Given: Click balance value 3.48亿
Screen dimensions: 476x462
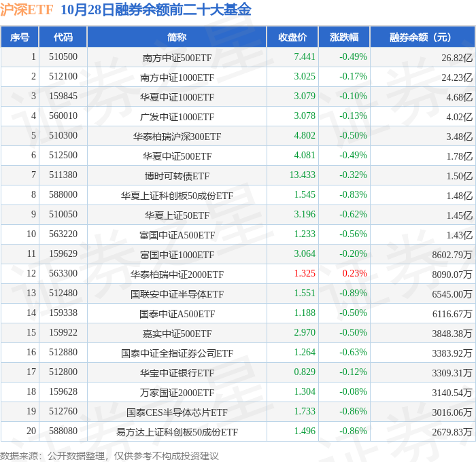Looking at the screenshot, I should pos(459,137).
